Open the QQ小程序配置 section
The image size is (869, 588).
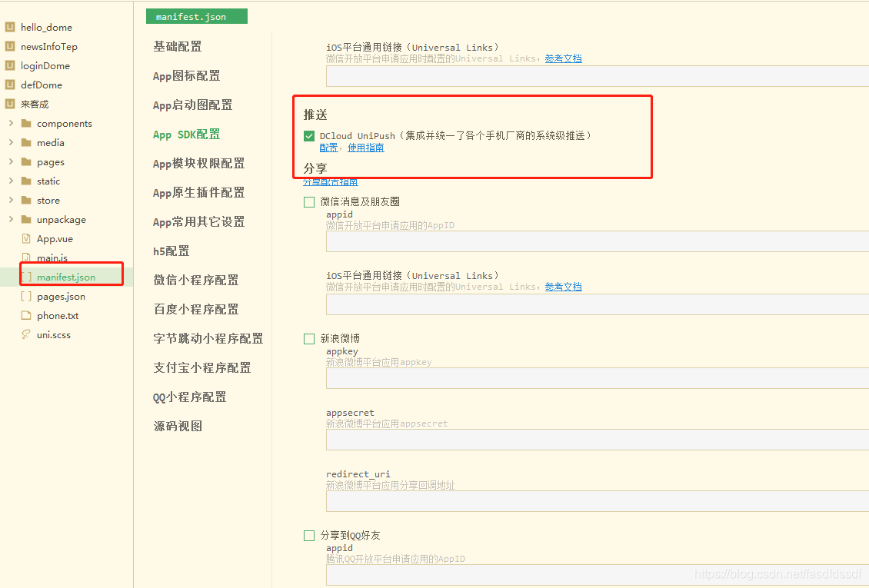[x=189, y=397]
